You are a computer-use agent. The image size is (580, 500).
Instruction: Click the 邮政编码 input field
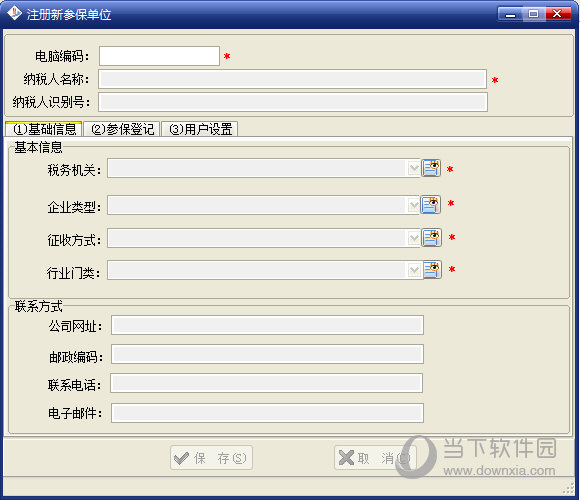click(267, 354)
